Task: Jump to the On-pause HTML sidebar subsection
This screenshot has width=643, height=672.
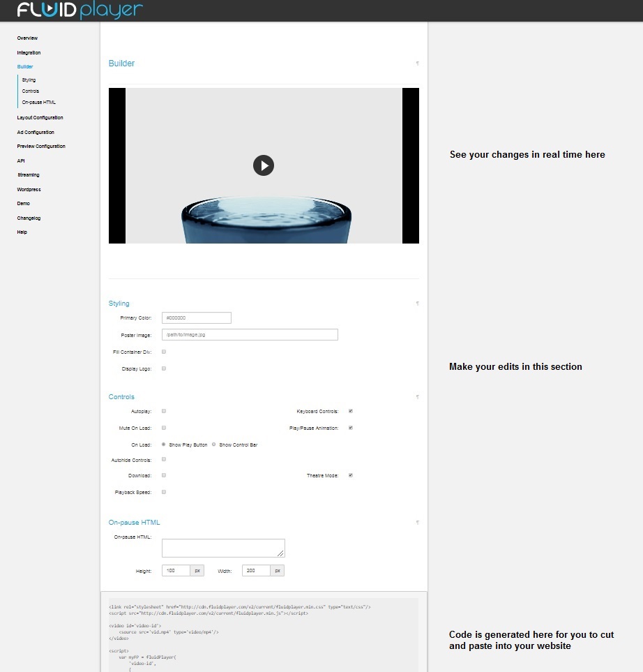Action: click(38, 103)
